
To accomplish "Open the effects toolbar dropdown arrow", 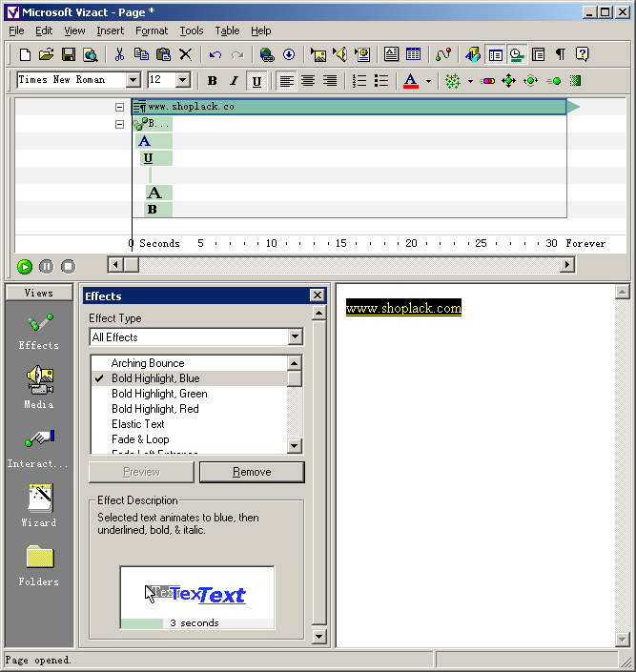I will [x=470, y=81].
